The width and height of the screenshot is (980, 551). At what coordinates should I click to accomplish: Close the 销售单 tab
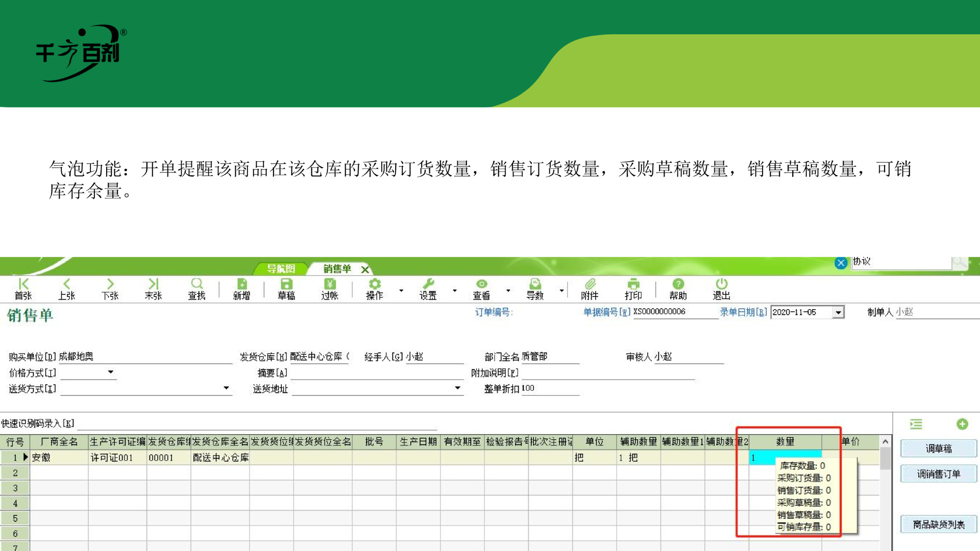click(x=365, y=269)
